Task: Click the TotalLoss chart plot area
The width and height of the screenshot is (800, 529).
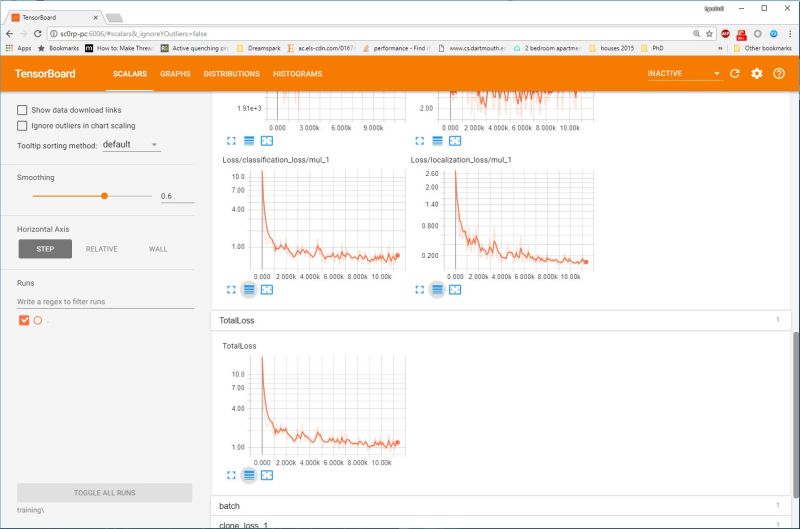Action: point(328,404)
